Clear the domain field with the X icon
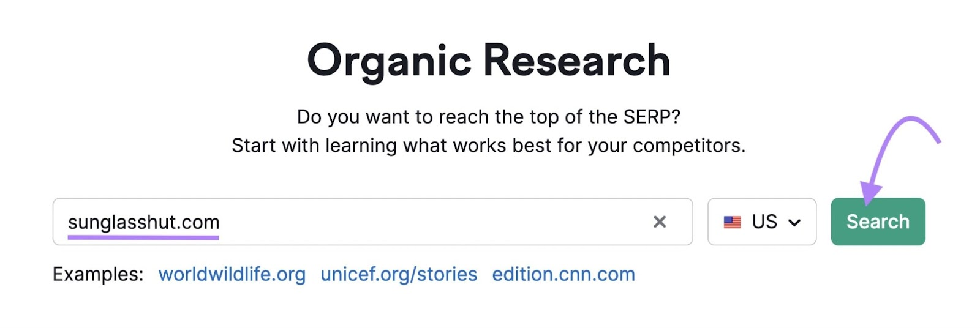 659,222
